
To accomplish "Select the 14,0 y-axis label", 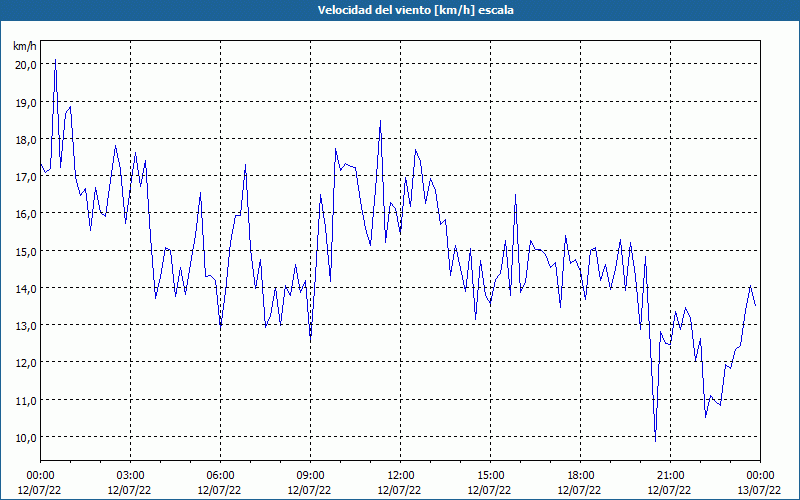I will click(x=26, y=288).
